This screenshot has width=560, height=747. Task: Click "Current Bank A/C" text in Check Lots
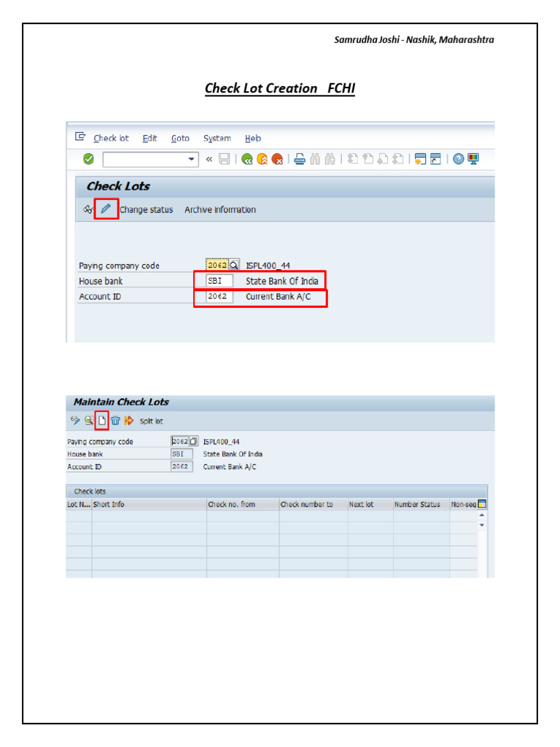click(278, 296)
